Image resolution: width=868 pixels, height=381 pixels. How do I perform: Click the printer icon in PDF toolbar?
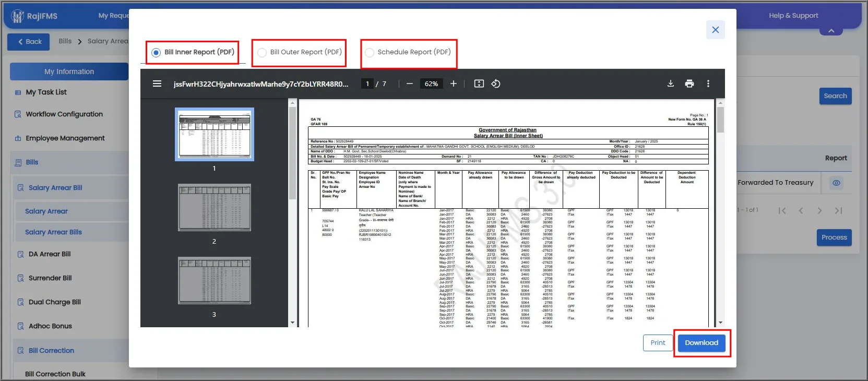(x=689, y=84)
